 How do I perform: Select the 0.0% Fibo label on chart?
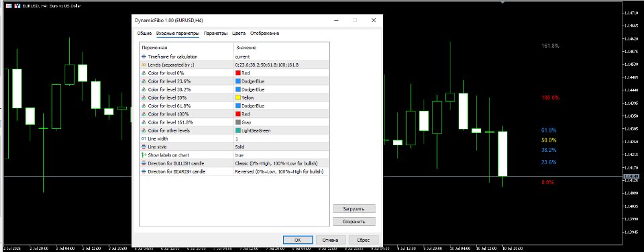[x=547, y=182]
